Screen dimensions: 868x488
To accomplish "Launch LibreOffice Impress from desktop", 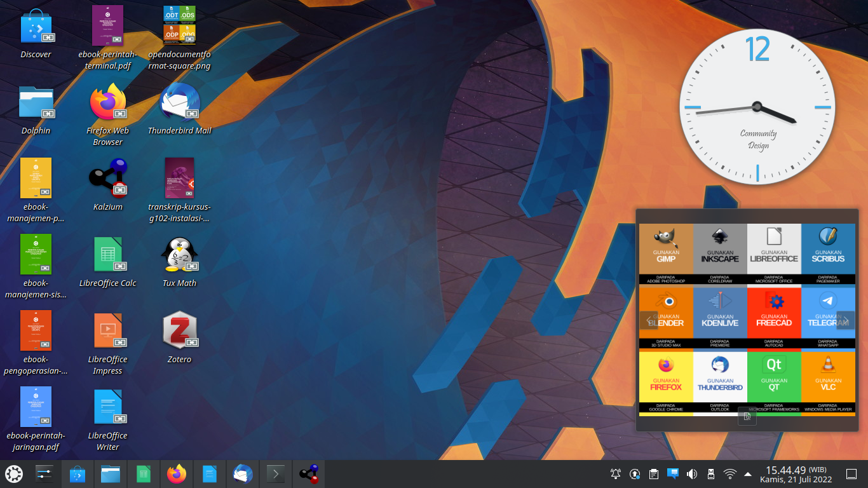I will [107, 343].
